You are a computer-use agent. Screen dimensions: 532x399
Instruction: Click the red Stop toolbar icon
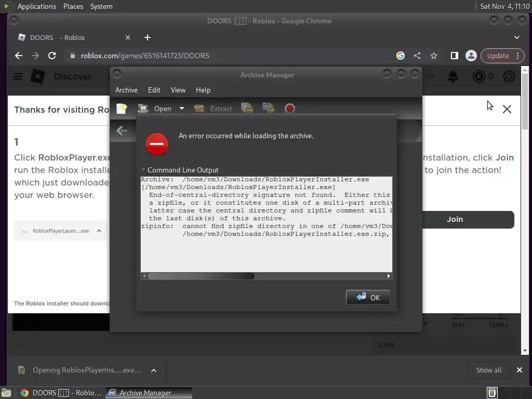pos(290,109)
